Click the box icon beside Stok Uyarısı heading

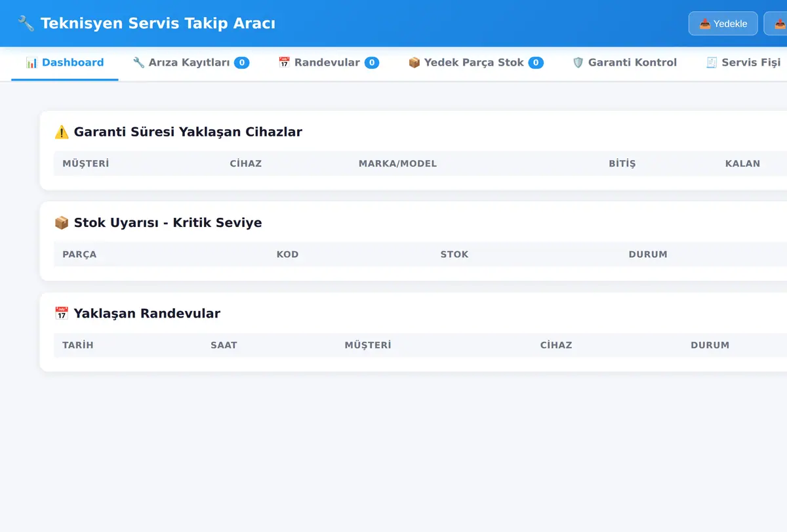click(x=62, y=223)
